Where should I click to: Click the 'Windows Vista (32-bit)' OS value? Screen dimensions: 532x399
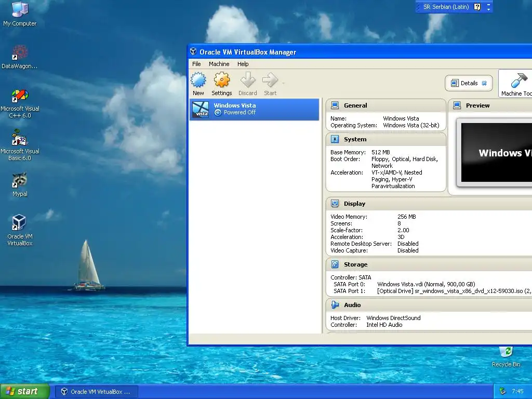[411, 125]
